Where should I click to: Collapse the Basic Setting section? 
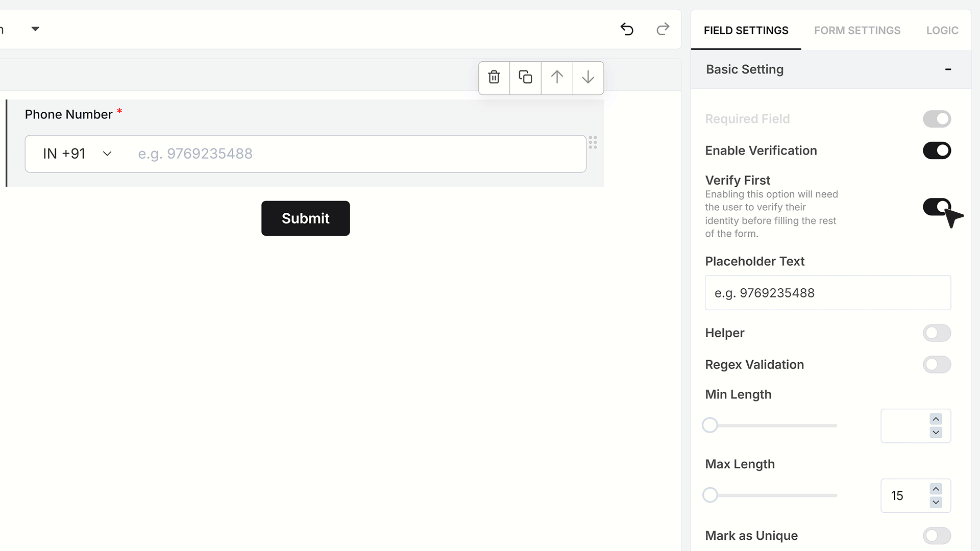pos(948,69)
